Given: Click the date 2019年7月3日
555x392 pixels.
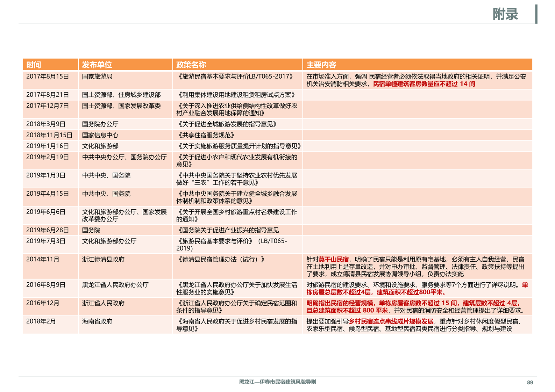Looking at the screenshot, I should click(x=46, y=241).
